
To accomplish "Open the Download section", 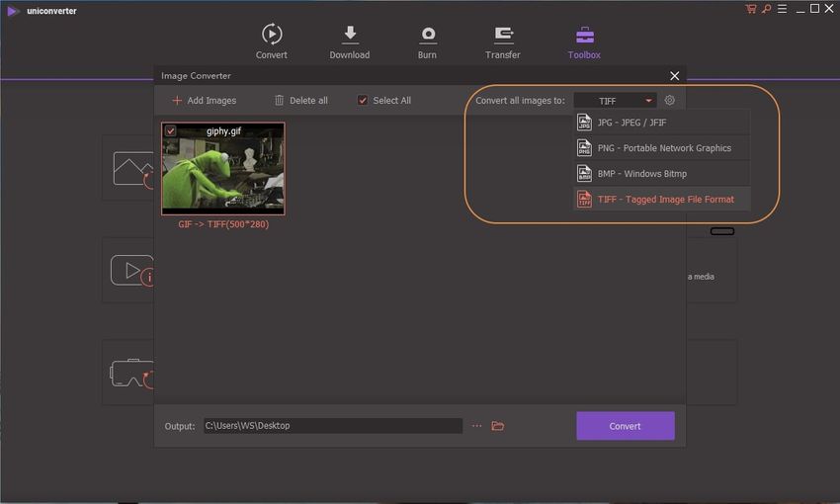I will pyautogui.click(x=349, y=42).
